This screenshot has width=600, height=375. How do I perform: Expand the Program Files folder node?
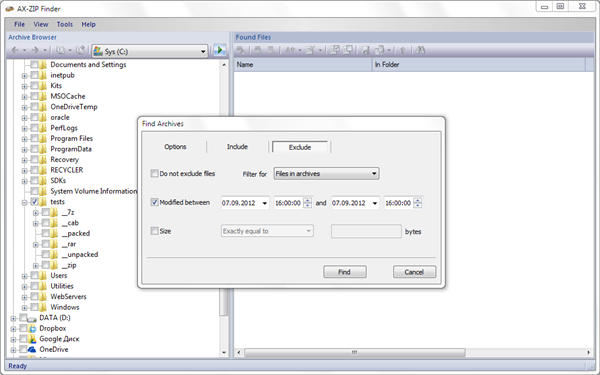[24, 139]
